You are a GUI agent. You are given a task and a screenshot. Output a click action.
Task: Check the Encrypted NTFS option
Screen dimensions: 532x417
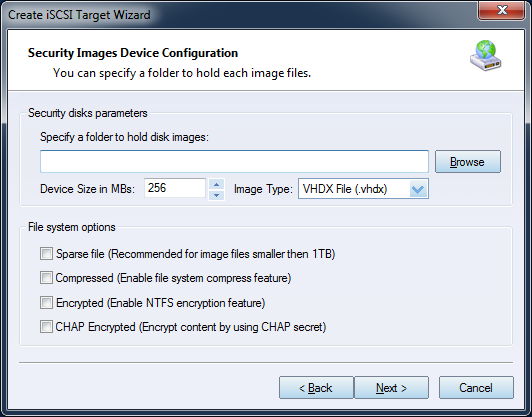click(46, 302)
